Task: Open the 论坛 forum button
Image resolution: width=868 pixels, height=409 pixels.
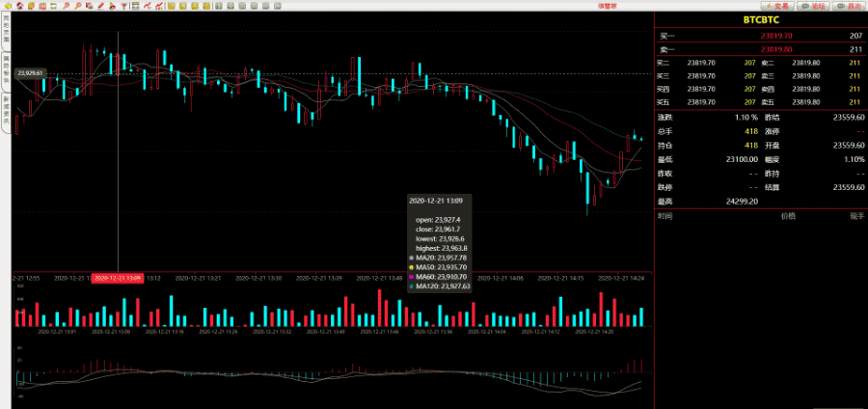Action: 815,6
